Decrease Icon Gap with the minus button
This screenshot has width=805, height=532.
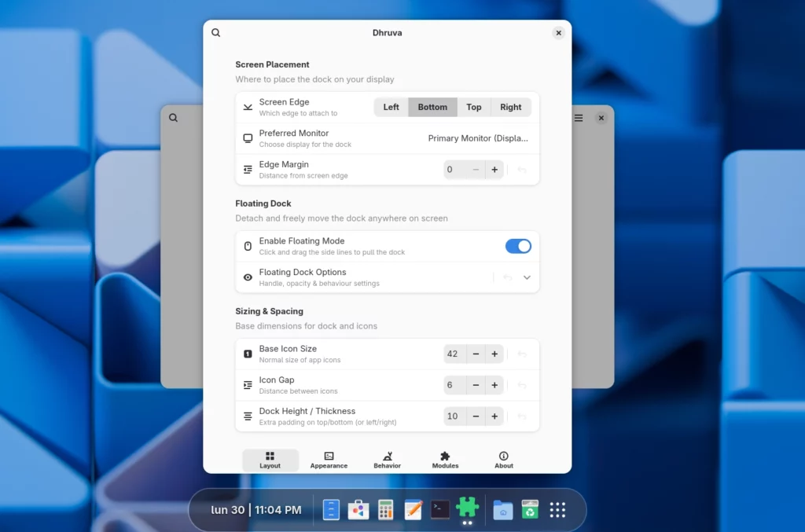(476, 385)
